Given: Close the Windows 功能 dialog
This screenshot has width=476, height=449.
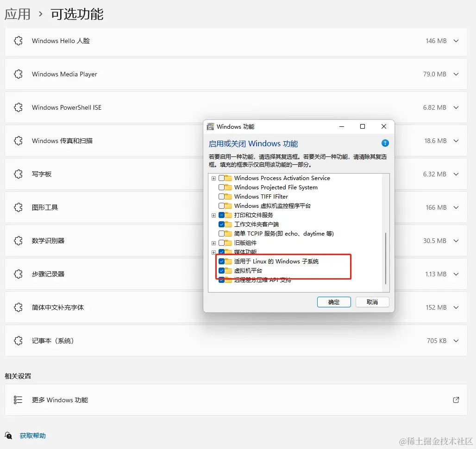Looking at the screenshot, I should [x=384, y=126].
